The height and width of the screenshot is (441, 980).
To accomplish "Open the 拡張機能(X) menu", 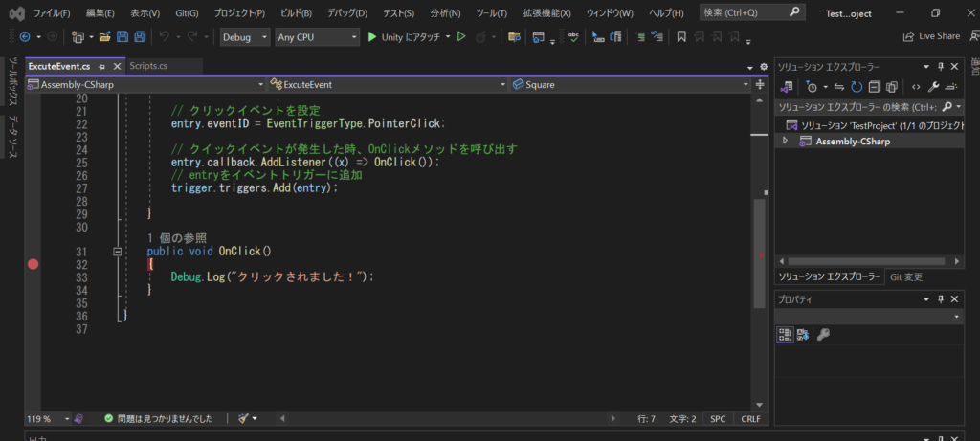I will tap(546, 13).
